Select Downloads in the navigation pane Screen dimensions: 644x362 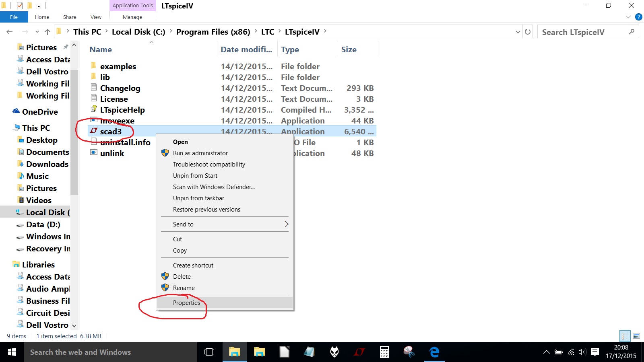(47, 164)
